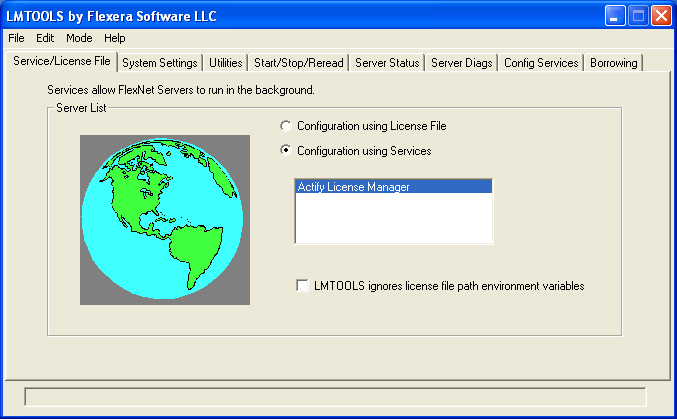Open the Mode menu
Screen dimensions: 677x419
79,38
